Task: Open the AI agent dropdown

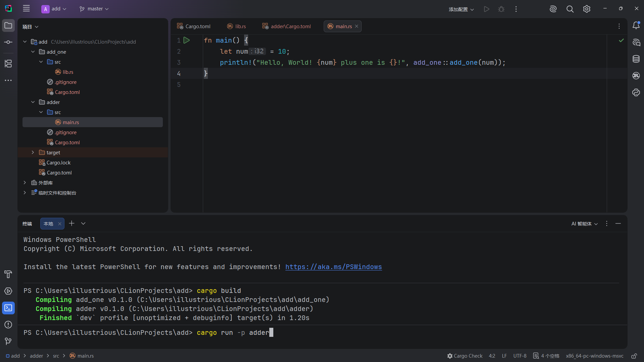Action: pos(584,223)
